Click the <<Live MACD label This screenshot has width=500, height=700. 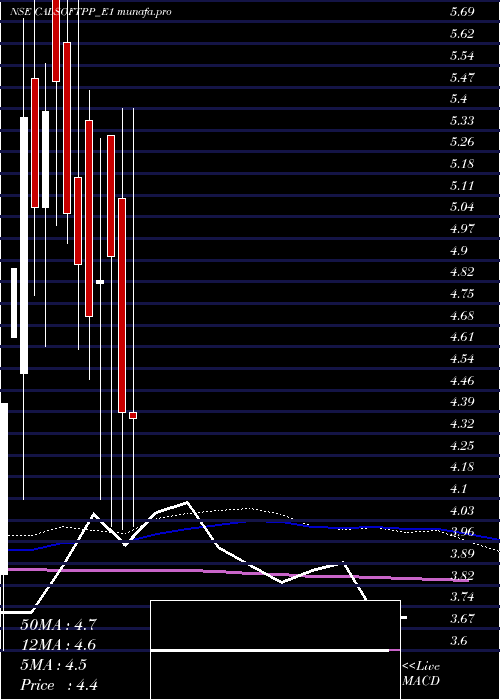421,674
